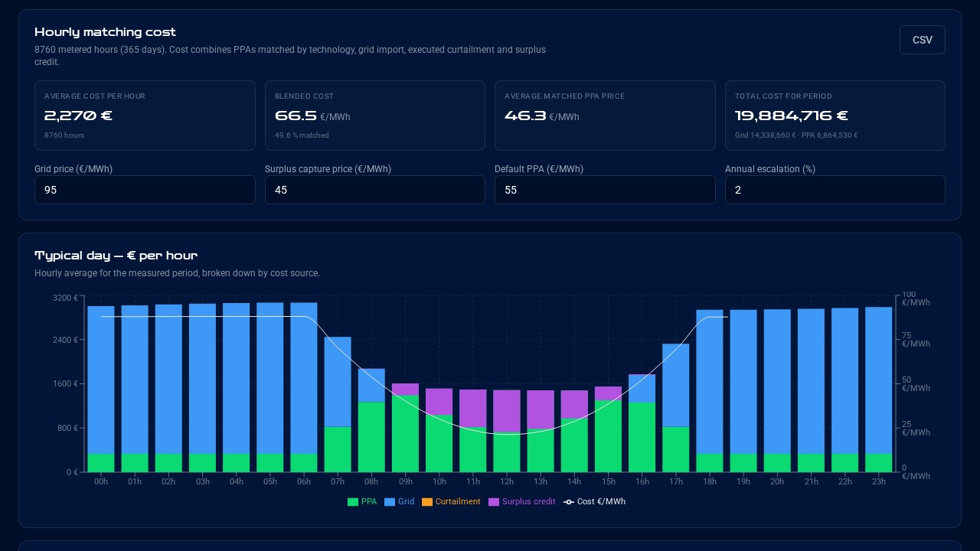Click the blue Grid bar at 17h
The height and width of the screenshot is (551, 980).
click(676, 385)
